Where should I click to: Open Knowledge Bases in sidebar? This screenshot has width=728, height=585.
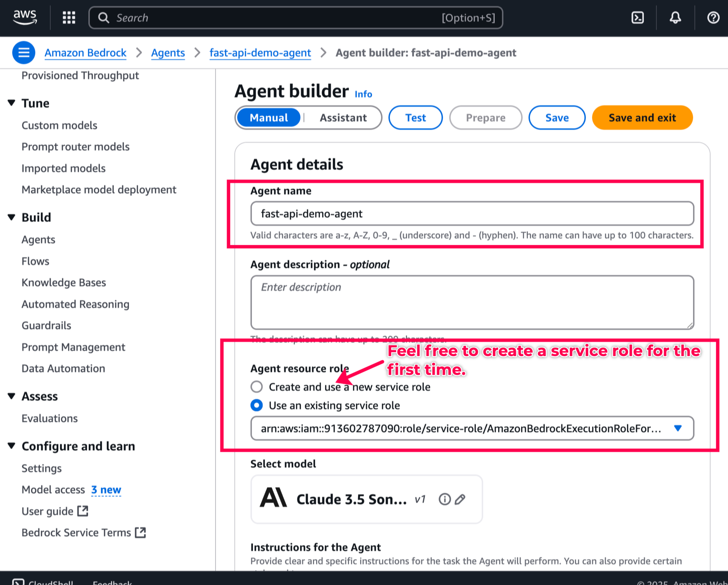pos(64,282)
